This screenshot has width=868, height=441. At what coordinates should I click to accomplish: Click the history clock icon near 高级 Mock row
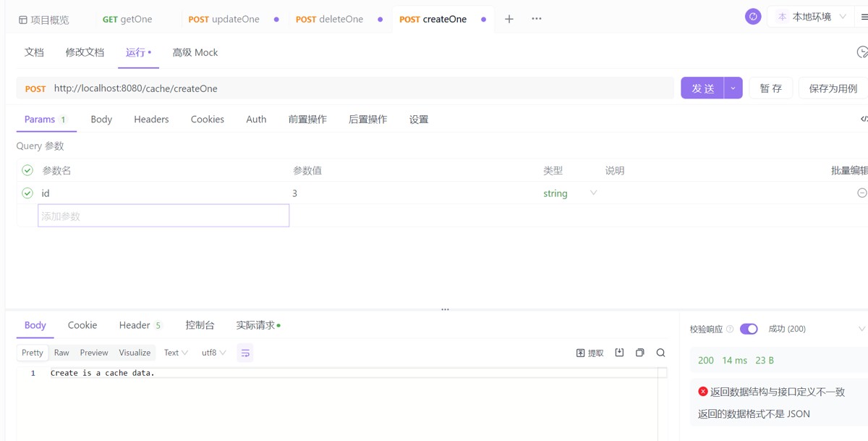862,52
